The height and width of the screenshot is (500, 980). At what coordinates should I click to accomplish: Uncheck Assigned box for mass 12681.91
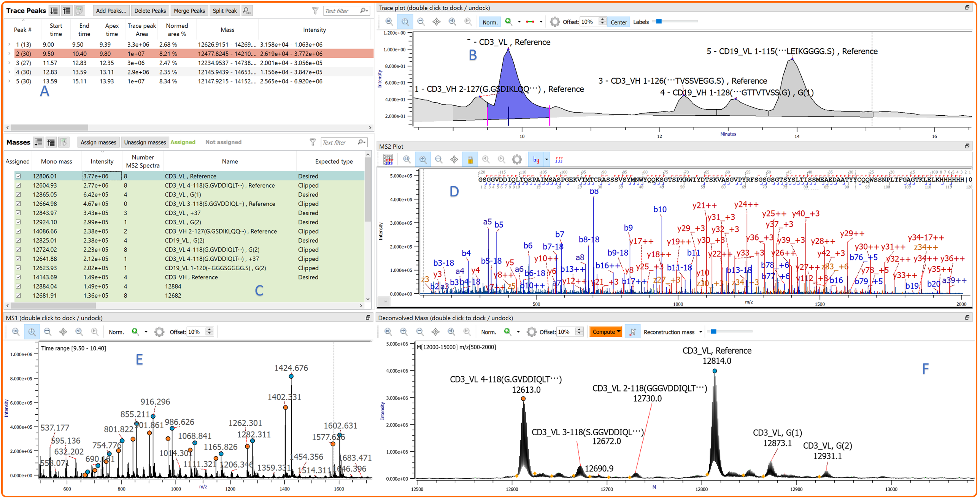tap(18, 296)
